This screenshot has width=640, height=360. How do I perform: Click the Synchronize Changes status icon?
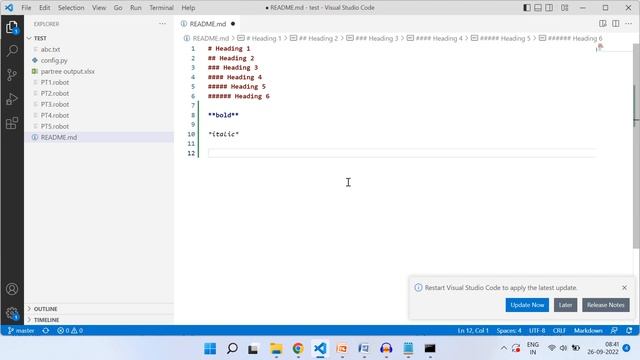tap(46, 331)
